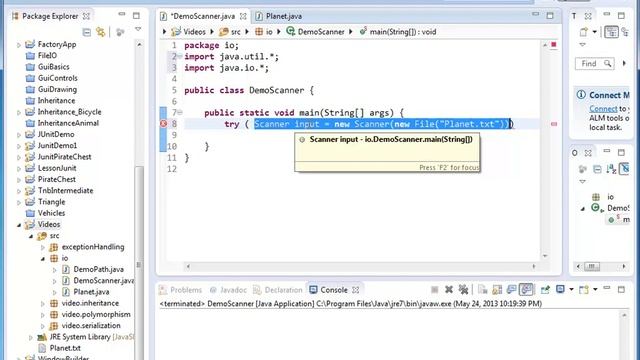Open the Display Selected Console dropdown arrow

click(571, 290)
